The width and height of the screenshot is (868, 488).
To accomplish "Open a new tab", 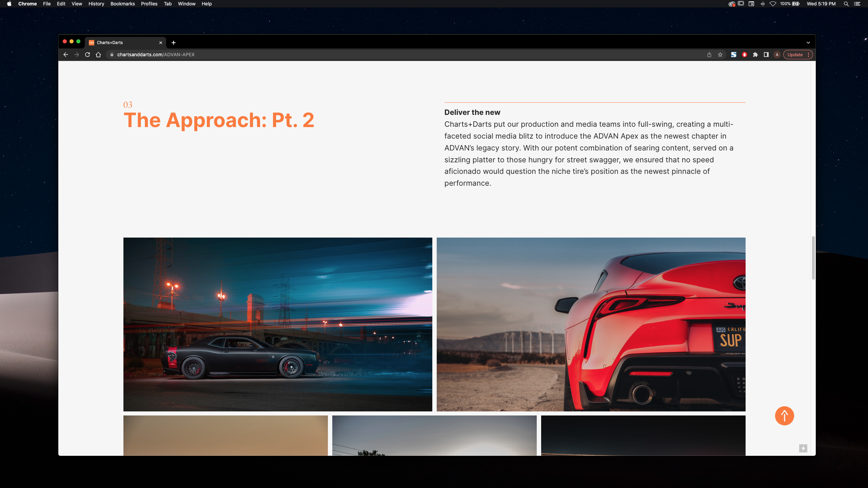I will 174,43.
